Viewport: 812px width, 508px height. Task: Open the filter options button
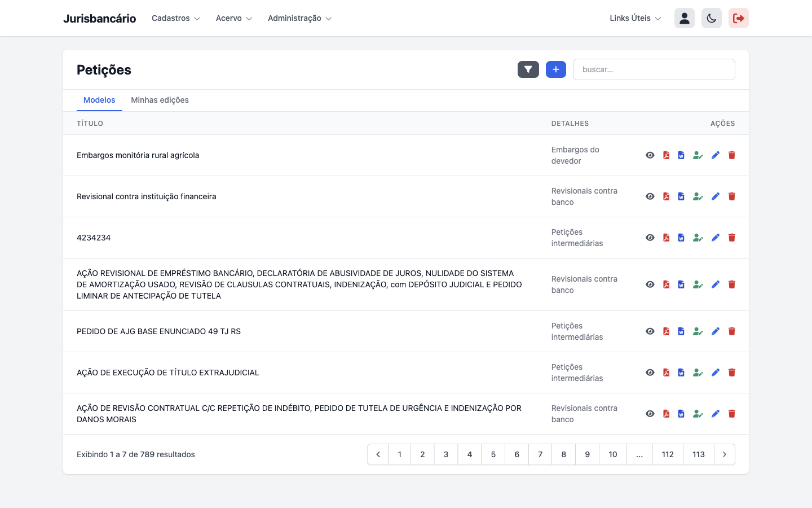528,69
